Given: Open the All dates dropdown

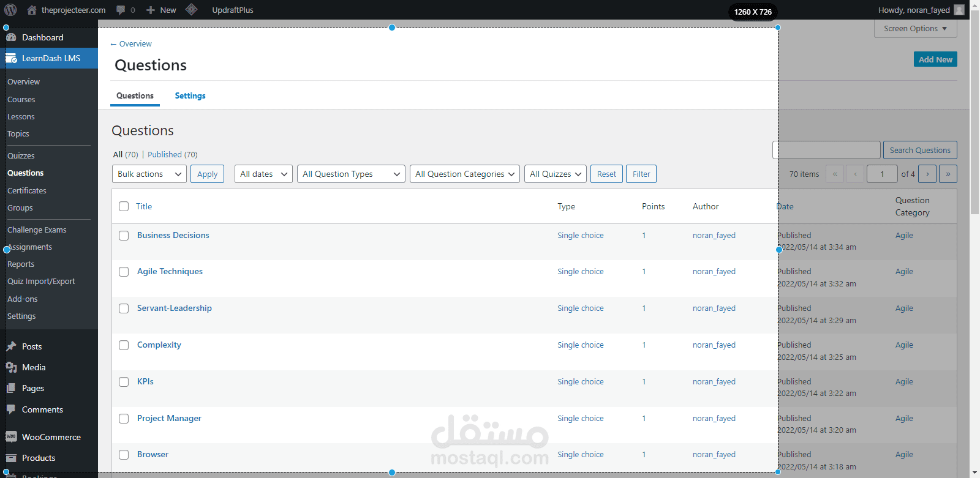Looking at the screenshot, I should click(x=263, y=174).
